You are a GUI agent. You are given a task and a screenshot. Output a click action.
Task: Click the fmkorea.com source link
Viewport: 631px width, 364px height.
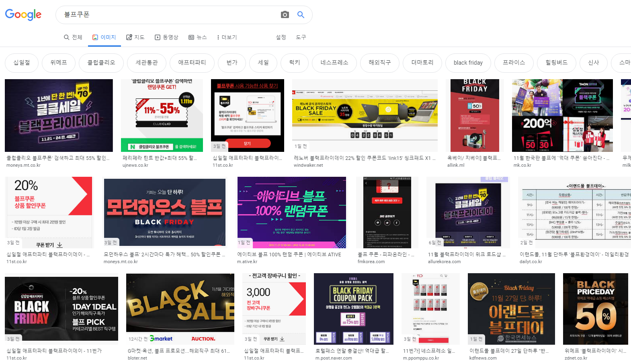tap(371, 262)
